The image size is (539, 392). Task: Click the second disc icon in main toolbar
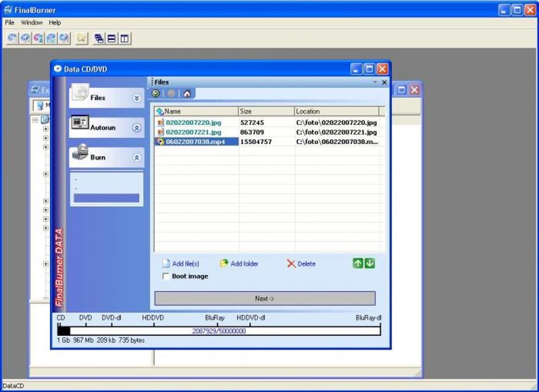point(25,38)
